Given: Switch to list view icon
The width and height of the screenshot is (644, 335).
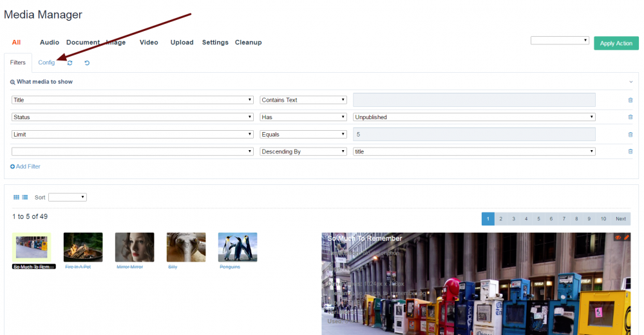Looking at the screenshot, I should 25,197.
